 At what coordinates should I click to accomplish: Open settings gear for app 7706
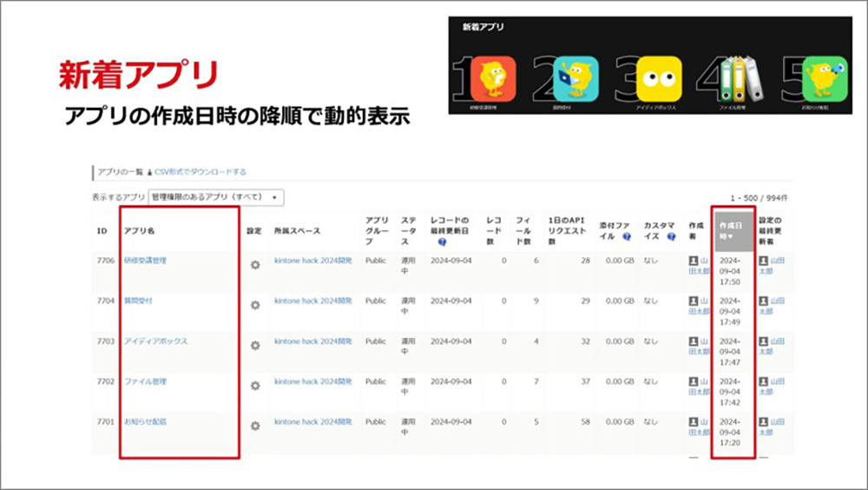pyautogui.click(x=254, y=264)
